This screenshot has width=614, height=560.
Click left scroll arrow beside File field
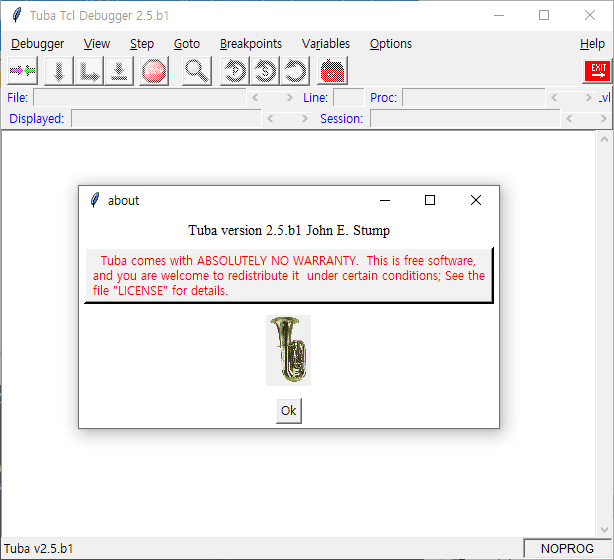click(x=255, y=98)
